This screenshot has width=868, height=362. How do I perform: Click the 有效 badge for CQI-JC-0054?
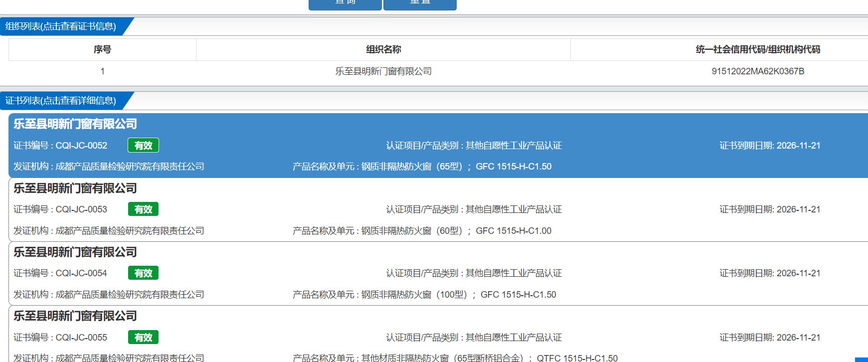pyautogui.click(x=144, y=273)
